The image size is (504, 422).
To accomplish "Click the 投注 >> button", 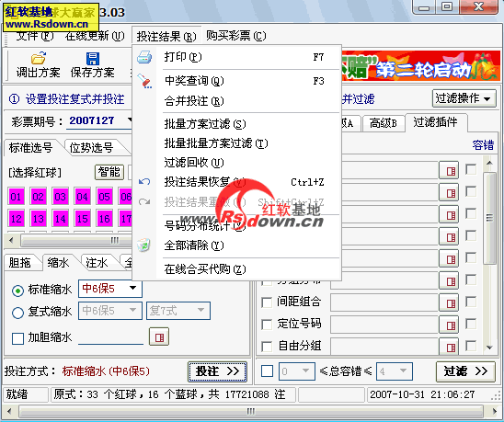I will click(x=217, y=371).
